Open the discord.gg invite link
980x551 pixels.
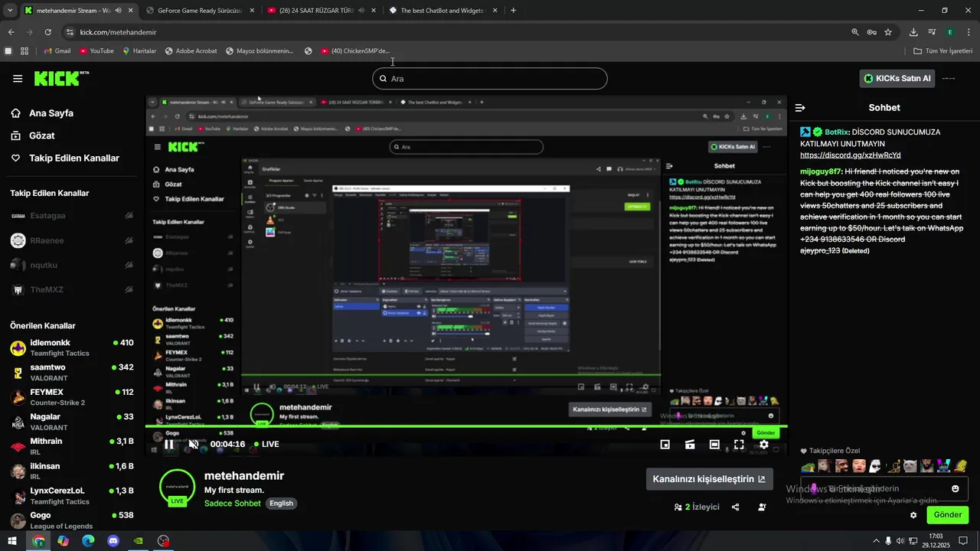[851, 155]
